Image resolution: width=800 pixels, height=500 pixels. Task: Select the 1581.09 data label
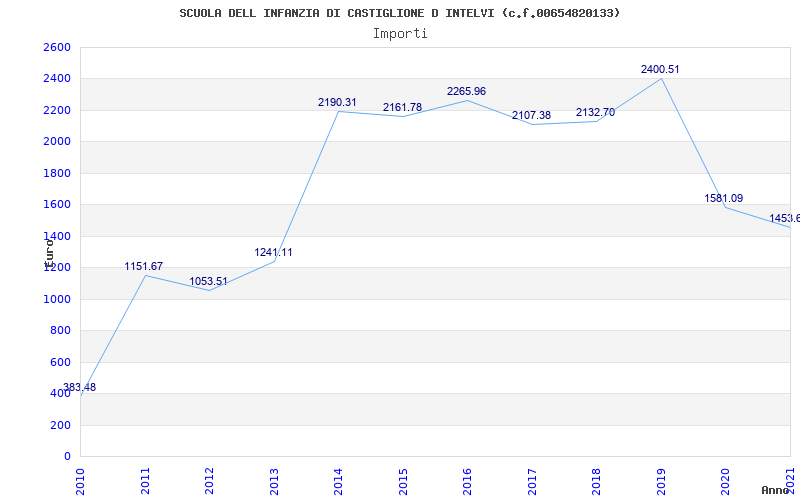[723, 198]
